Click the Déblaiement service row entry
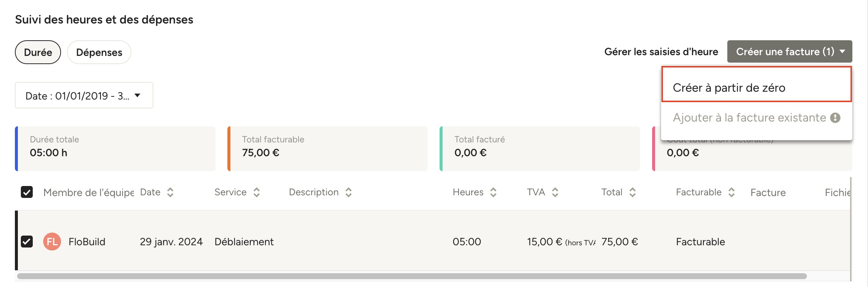The image size is (868, 287). pos(244,242)
